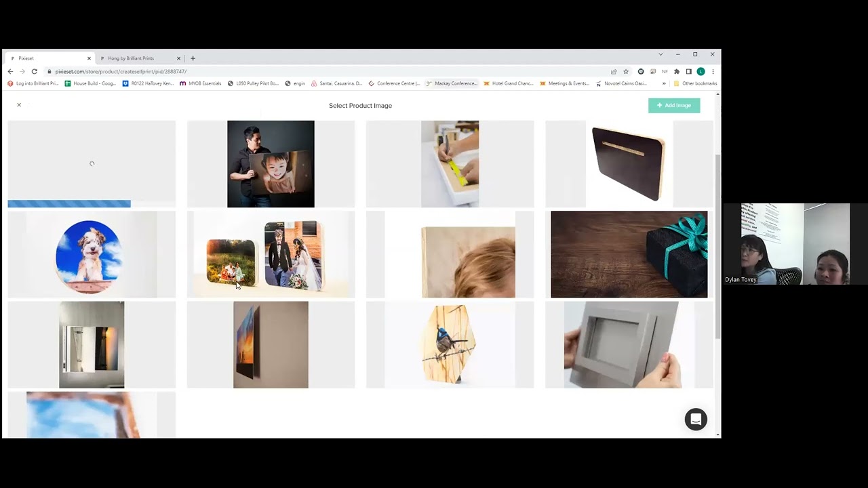Bookmark this page with the star icon
The image size is (868, 488).
626,71
